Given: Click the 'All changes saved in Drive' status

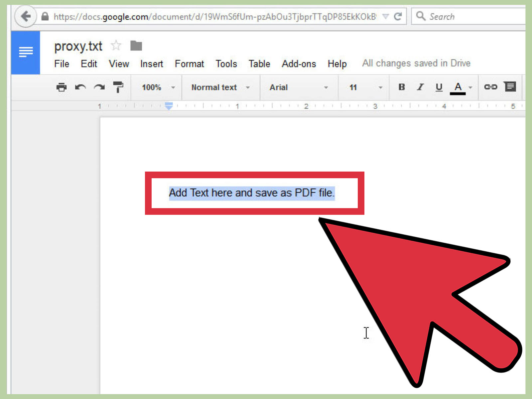Looking at the screenshot, I should click(x=416, y=63).
